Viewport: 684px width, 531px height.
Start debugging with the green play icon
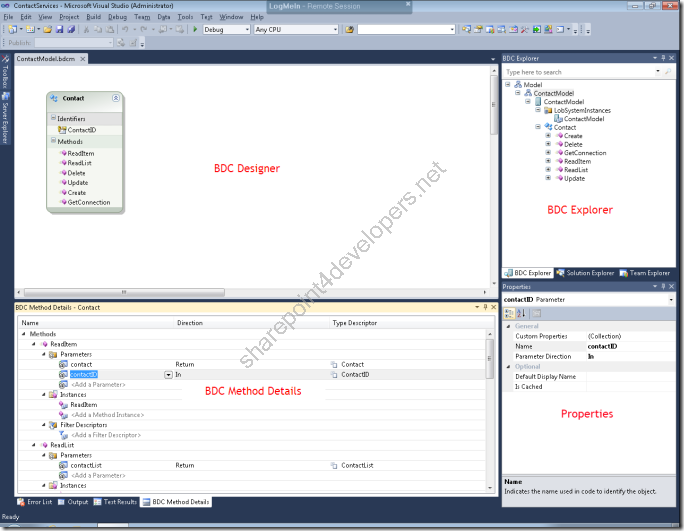click(x=195, y=29)
